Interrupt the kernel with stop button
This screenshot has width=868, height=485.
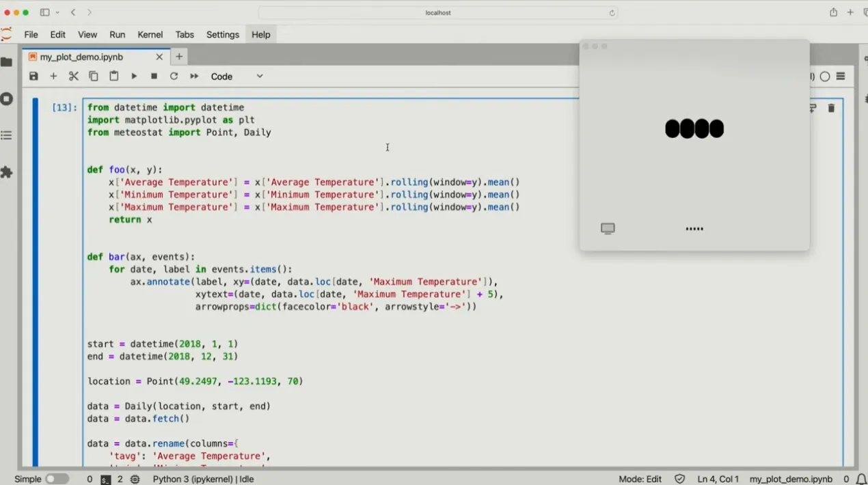154,77
